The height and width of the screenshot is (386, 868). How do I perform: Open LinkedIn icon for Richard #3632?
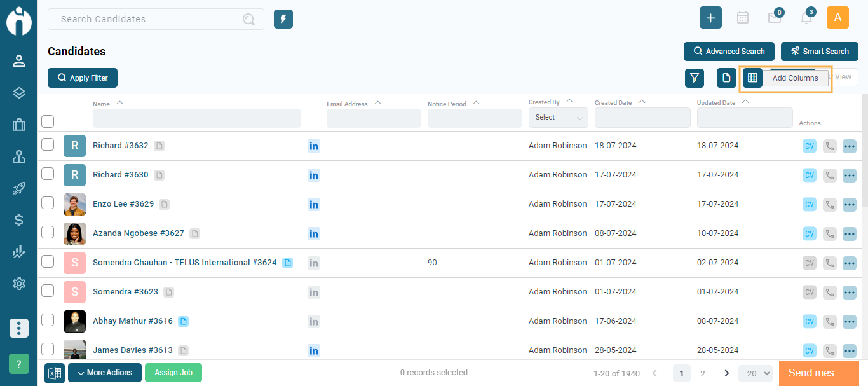click(x=313, y=146)
